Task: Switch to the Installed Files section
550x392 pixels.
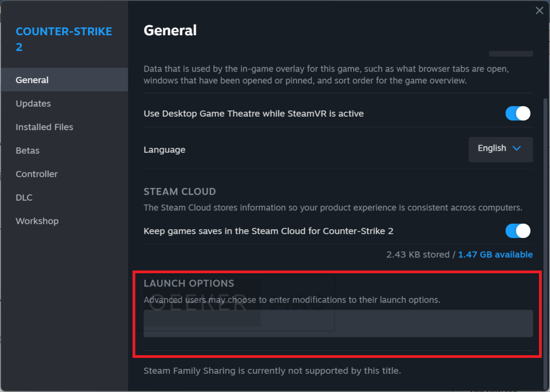Action: click(x=64, y=127)
